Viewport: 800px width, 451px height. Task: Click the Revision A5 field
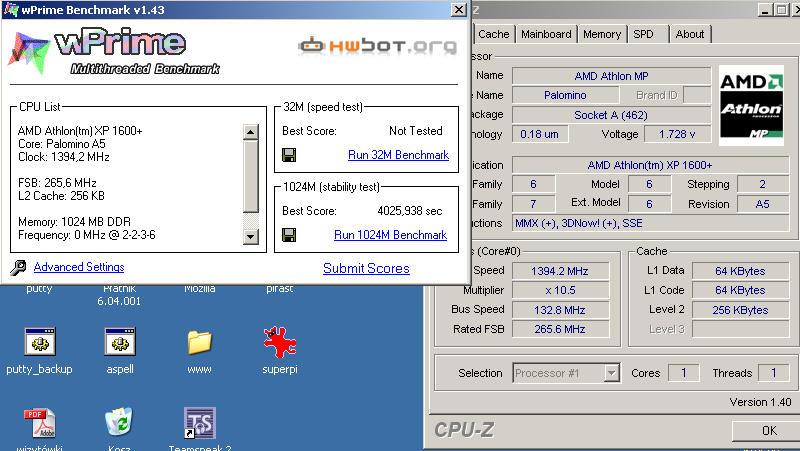[x=763, y=204]
